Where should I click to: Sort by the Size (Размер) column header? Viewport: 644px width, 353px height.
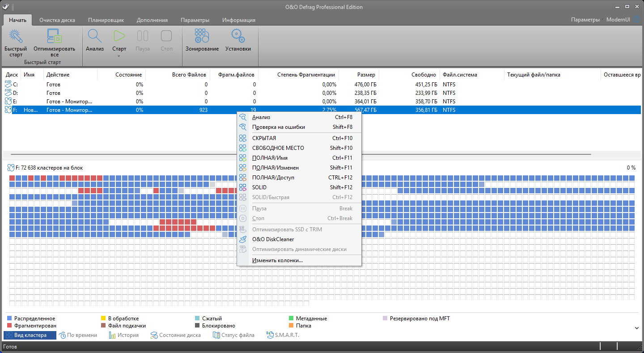366,75
